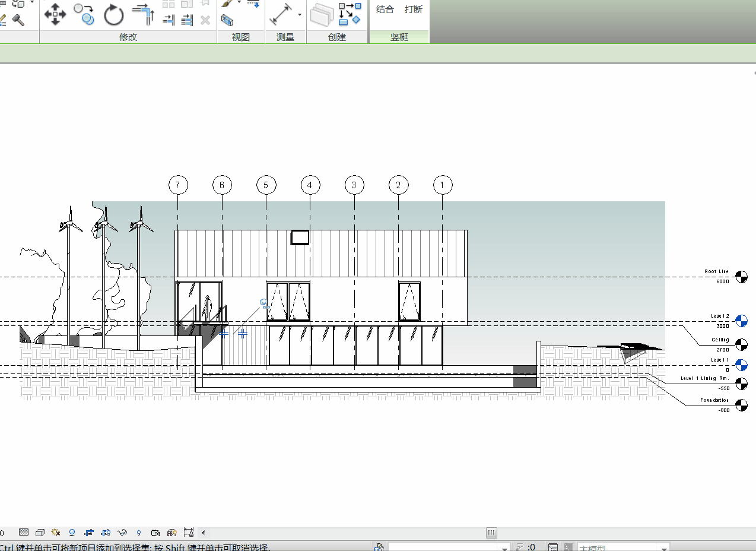Toggle Reveal Hidden Elements lightbulb
This screenshot has width=756, height=551.
click(138, 533)
